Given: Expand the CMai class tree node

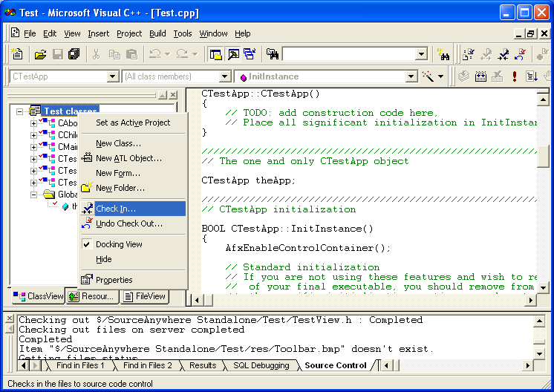Looking at the screenshot, I should pyautogui.click(x=33, y=147).
